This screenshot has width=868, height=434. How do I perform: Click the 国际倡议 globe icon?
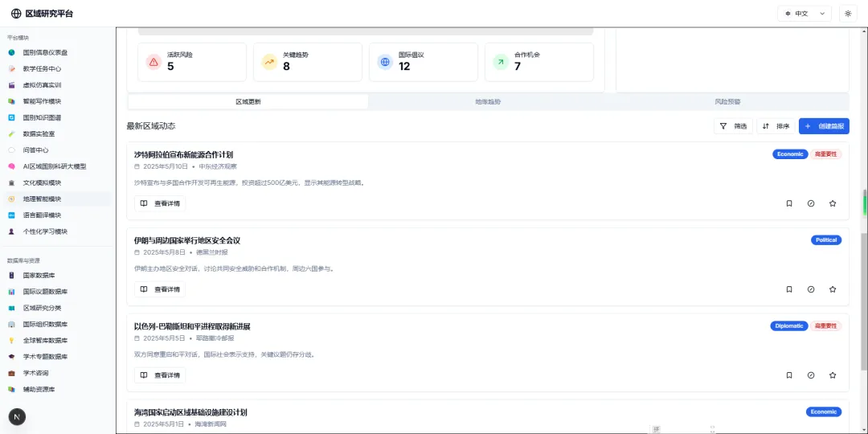click(385, 62)
